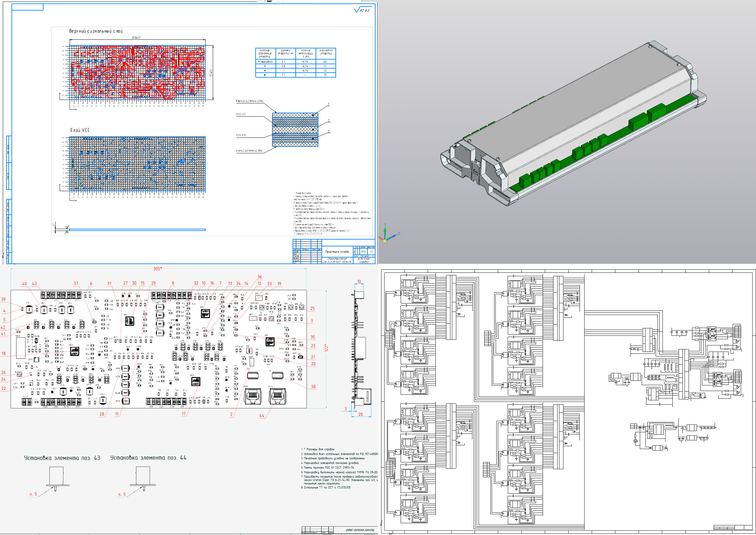Viewport: 756px width, 535px height.
Task: Click red callout number 37
Action: click(76, 283)
